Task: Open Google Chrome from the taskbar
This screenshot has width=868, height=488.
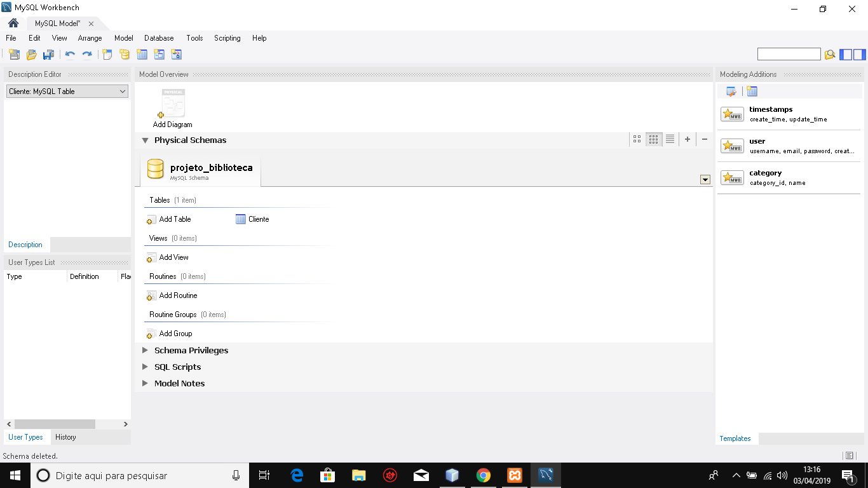Action: point(484,475)
